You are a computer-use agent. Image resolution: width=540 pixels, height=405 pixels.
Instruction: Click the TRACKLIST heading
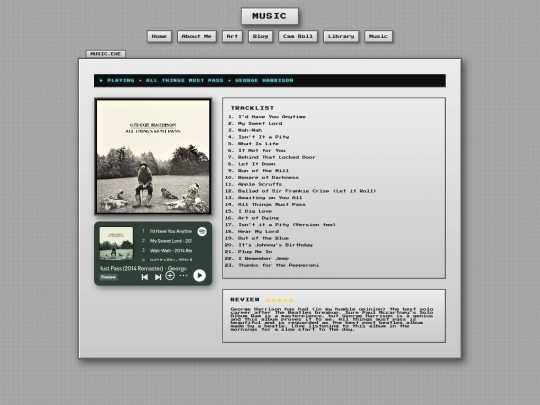tap(252, 108)
